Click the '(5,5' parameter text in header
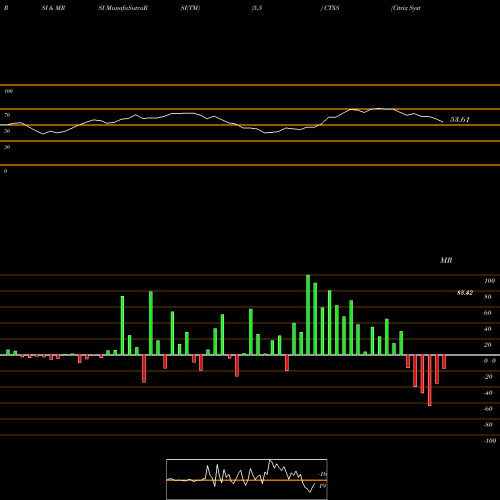Viewport: 500px width, 500px height. click(257, 8)
